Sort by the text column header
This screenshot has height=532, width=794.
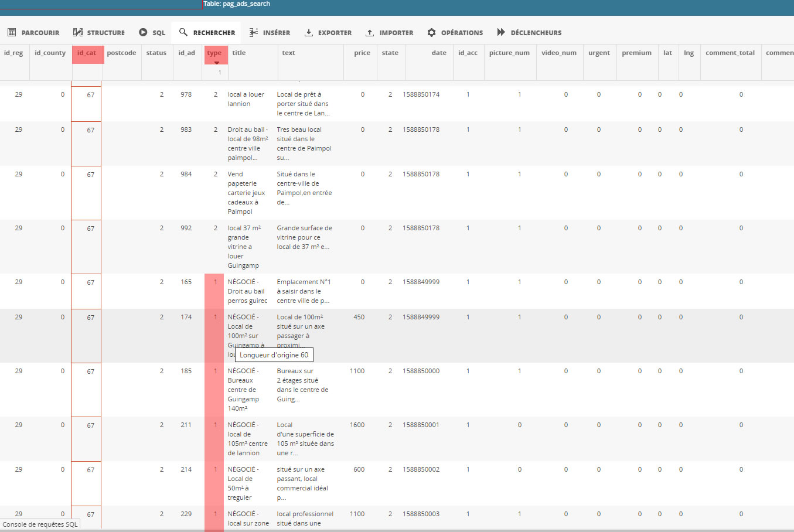(x=288, y=53)
